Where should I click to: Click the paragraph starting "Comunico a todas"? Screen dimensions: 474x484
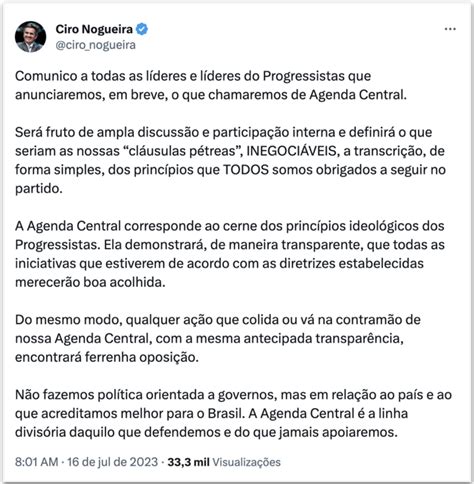[211, 85]
